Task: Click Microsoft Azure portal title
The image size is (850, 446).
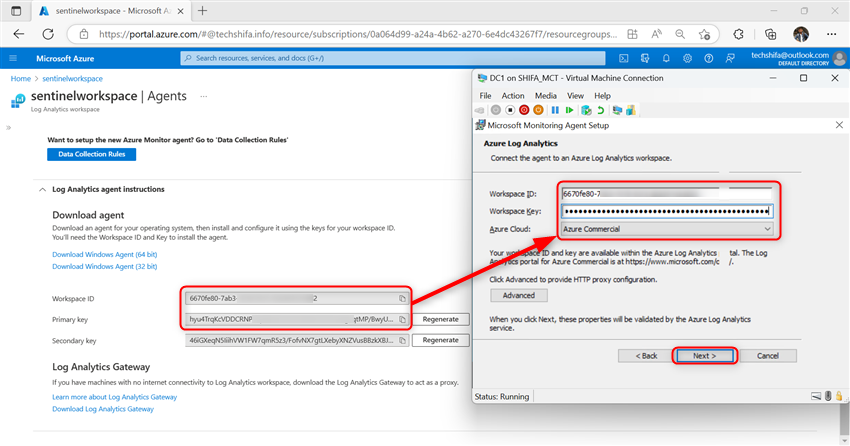Action: click(65, 58)
